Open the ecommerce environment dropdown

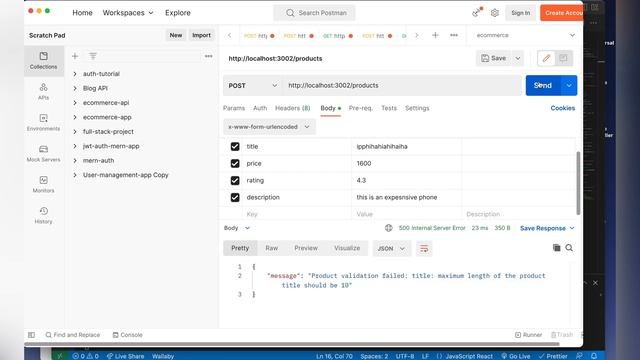coord(526,35)
